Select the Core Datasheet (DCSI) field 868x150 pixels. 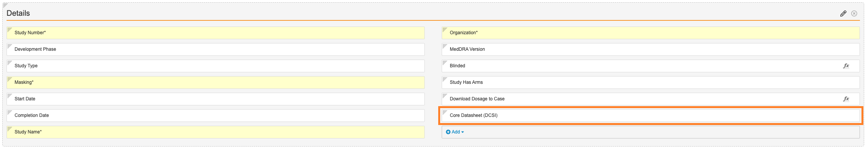coord(651,115)
